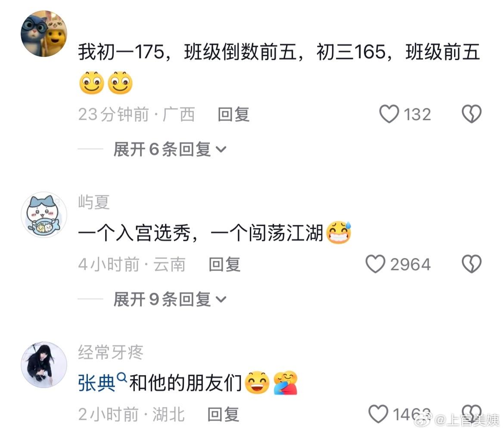Image resolution: width=504 pixels, height=432 pixels.
Task: Reply to 经常牙疼's 湖北 comment
Action: (224, 414)
